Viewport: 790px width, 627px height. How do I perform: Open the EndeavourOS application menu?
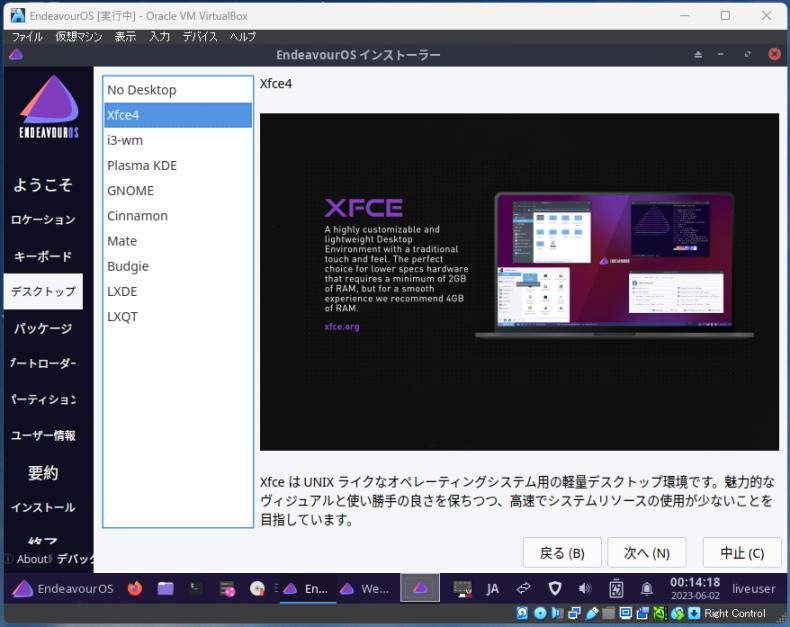63,589
